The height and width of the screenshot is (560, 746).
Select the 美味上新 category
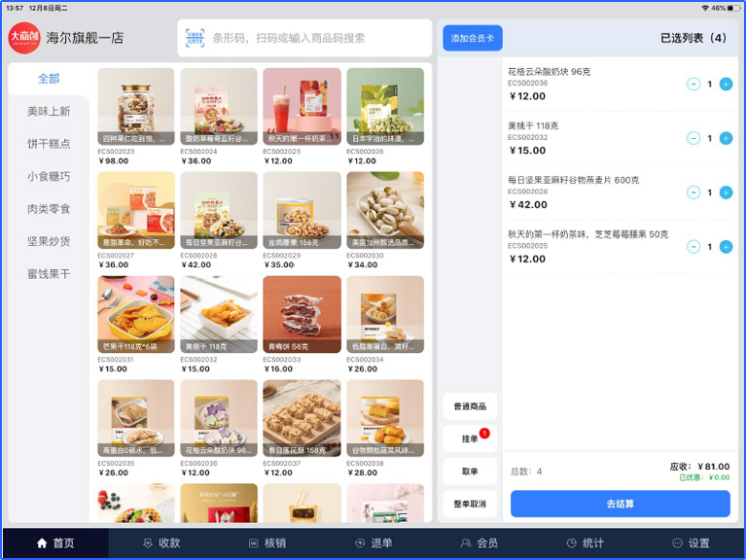(x=49, y=111)
